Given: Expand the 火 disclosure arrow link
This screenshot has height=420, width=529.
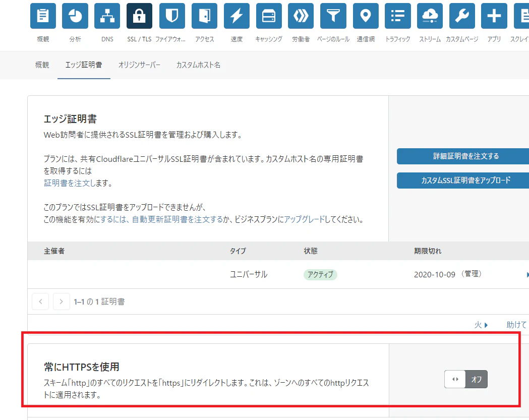Looking at the screenshot, I should pyautogui.click(x=481, y=325).
